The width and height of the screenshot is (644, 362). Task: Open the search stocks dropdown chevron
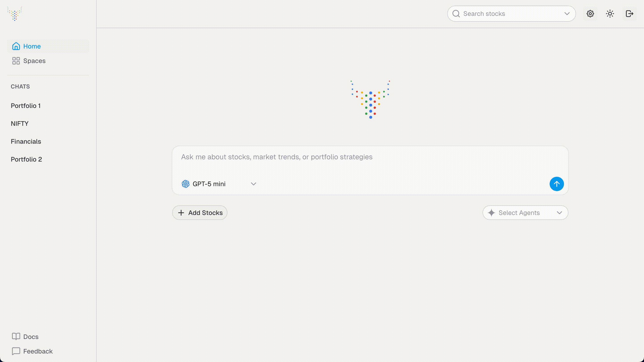[567, 14]
